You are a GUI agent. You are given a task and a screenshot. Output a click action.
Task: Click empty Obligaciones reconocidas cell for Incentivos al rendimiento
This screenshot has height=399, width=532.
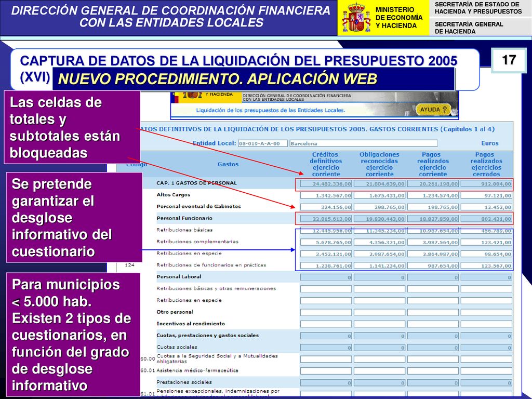[x=379, y=324]
